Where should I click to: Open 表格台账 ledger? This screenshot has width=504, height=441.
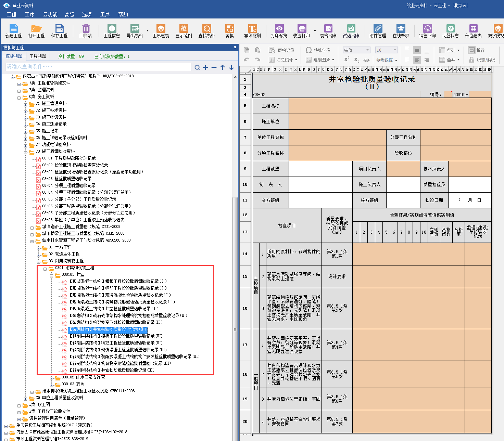click(x=328, y=31)
